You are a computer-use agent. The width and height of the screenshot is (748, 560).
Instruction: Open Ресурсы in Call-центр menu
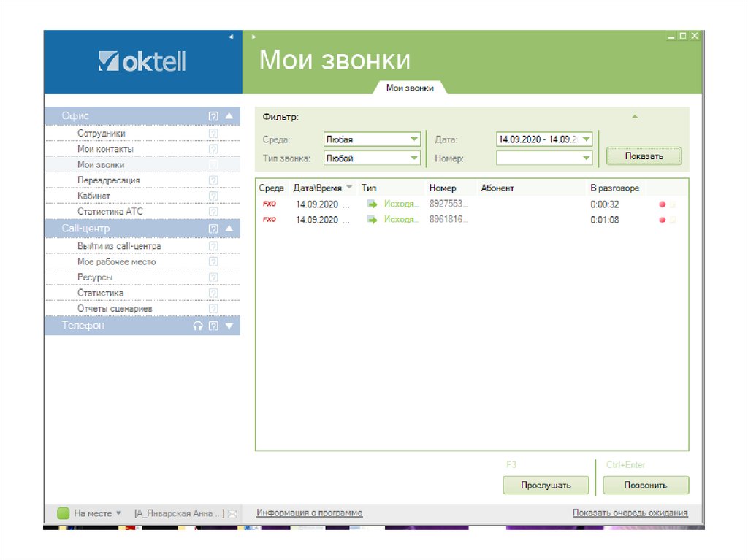coord(94,277)
